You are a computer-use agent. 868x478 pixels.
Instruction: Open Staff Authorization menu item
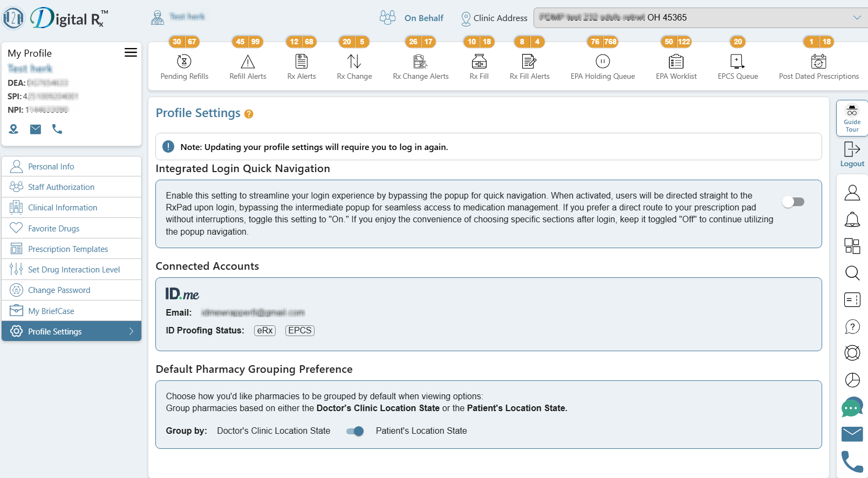pos(72,187)
